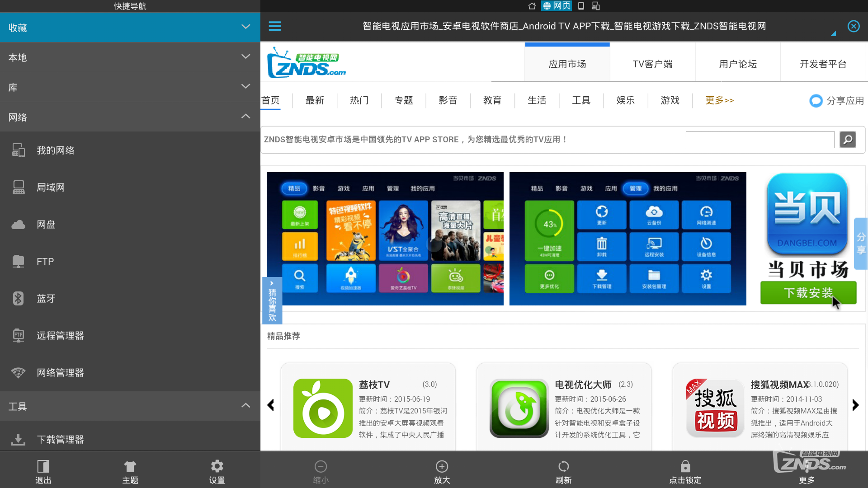This screenshot has width=868, height=488.
Task: Switch to TV客户端 tab
Action: pos(652,64)
